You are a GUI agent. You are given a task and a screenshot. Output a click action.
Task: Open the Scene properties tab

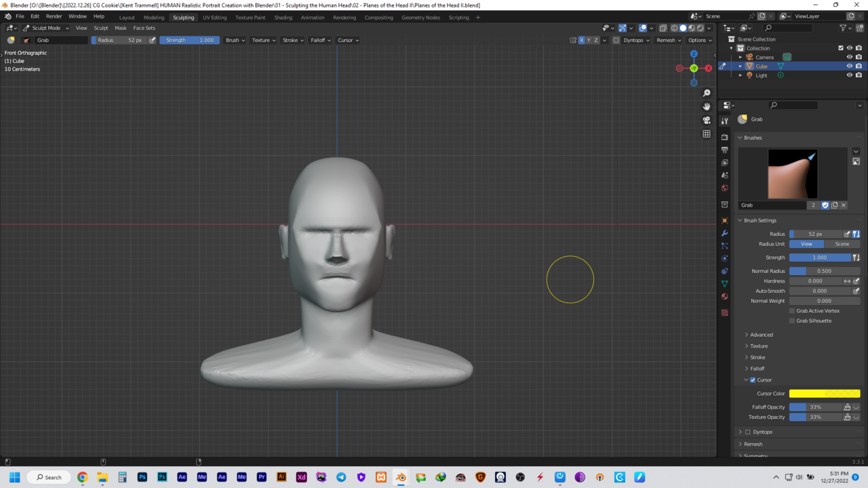[725, 176]
